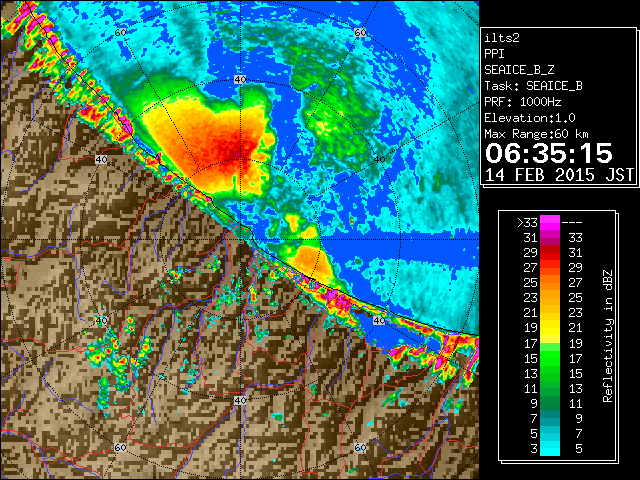Viewport: 640px width, 480px height.
Task: Pick the magenta >33 dBZ color swatch
Action: pos(550,222)
